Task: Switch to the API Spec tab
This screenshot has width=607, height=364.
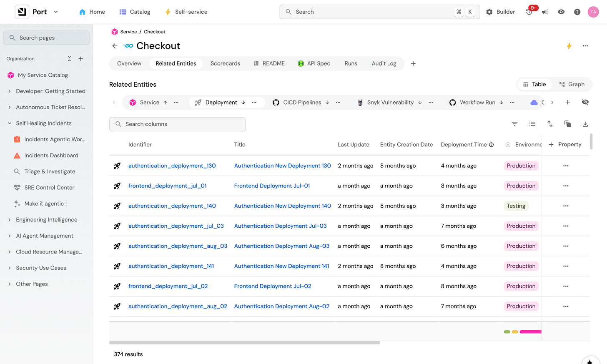Action: (x=314, y=63)
